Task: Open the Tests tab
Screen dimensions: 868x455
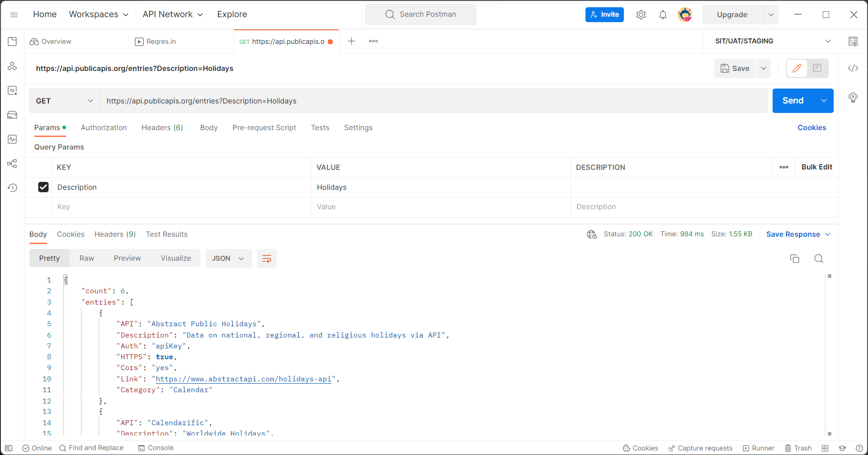Action: [x=320, y=128]
